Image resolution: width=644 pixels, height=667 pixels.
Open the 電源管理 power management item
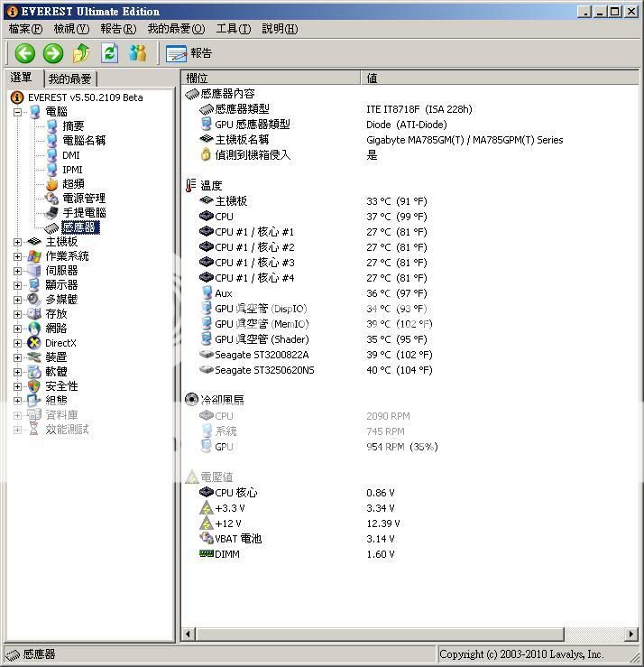coord(83,199)
